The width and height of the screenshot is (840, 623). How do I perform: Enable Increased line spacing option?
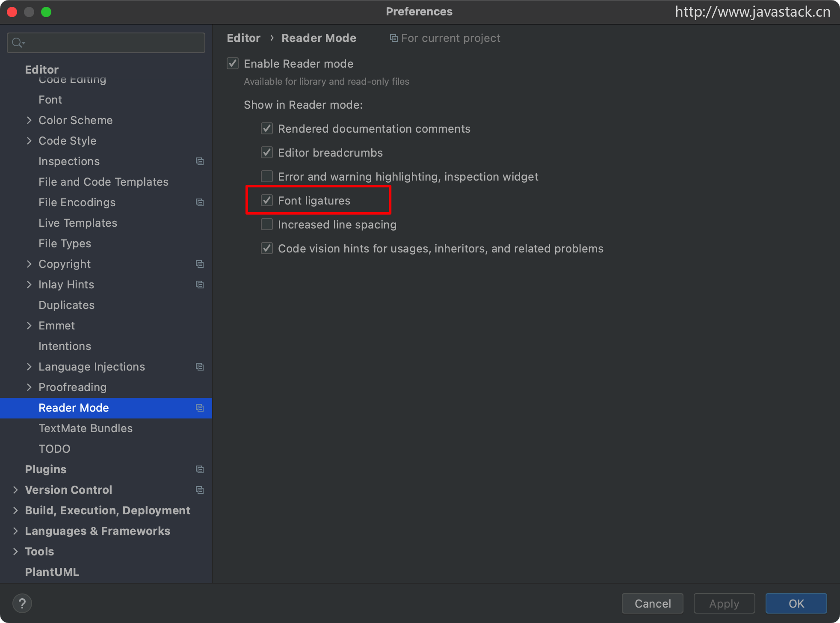tap(267, 225)
